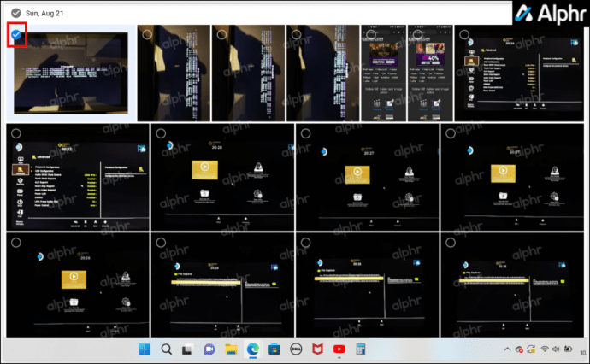Open BIOS Advanced photo in second row

pos(78,177)
